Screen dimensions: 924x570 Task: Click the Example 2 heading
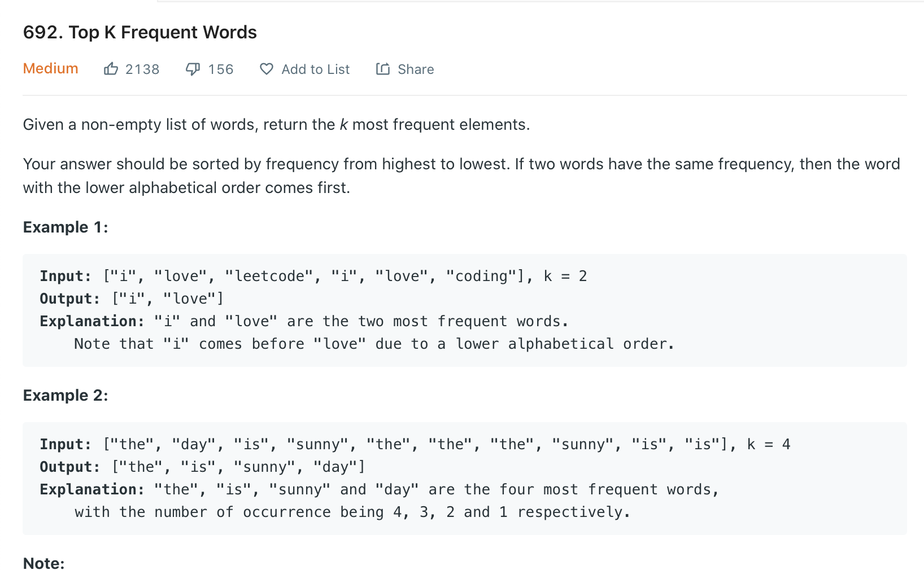click(x=66, y=395)
